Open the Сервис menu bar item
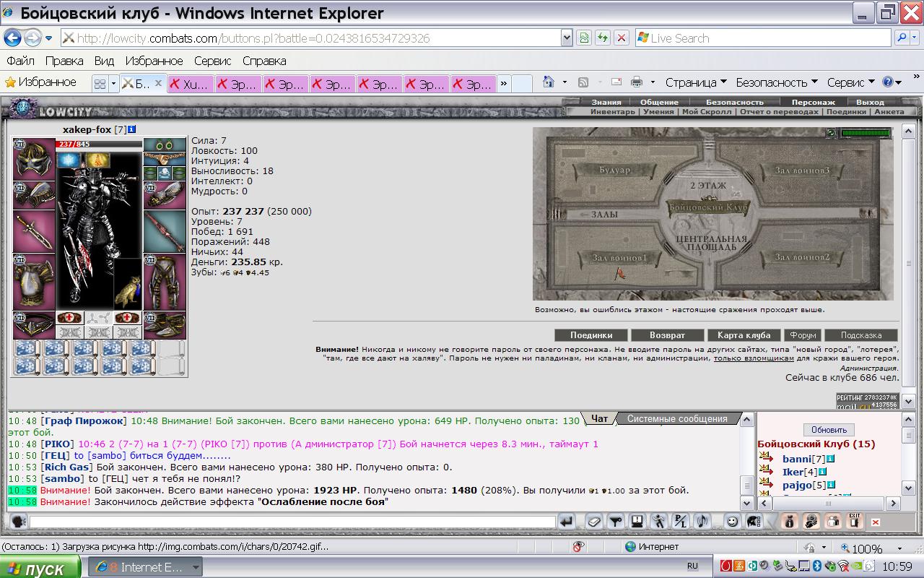Screen dimensions: 924x578 pos(212,61)
